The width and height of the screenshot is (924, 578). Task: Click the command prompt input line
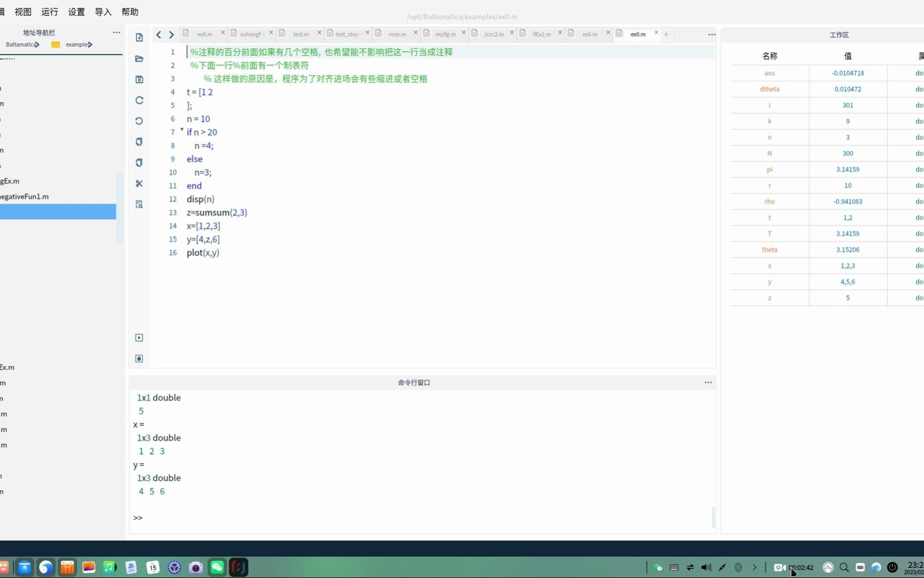422,518
